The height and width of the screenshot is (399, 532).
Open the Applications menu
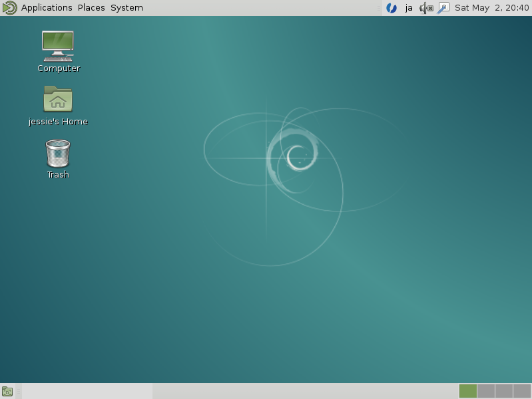pos(47,7)
